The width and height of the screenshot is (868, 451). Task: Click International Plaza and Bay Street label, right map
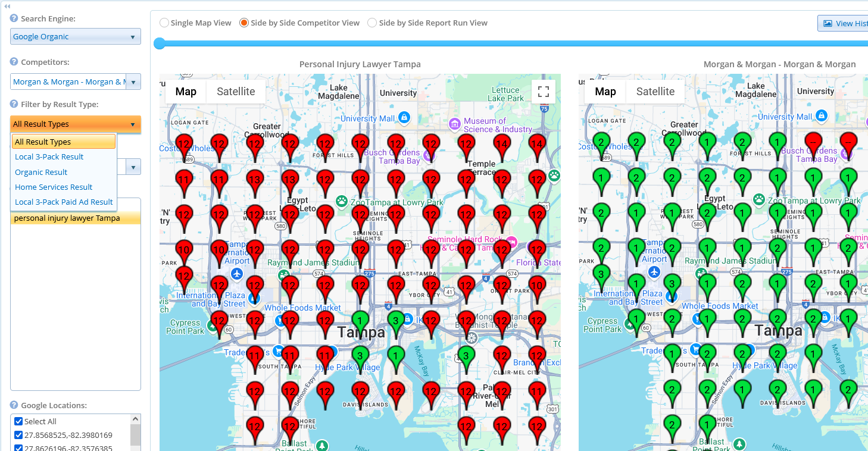(627, 298)
